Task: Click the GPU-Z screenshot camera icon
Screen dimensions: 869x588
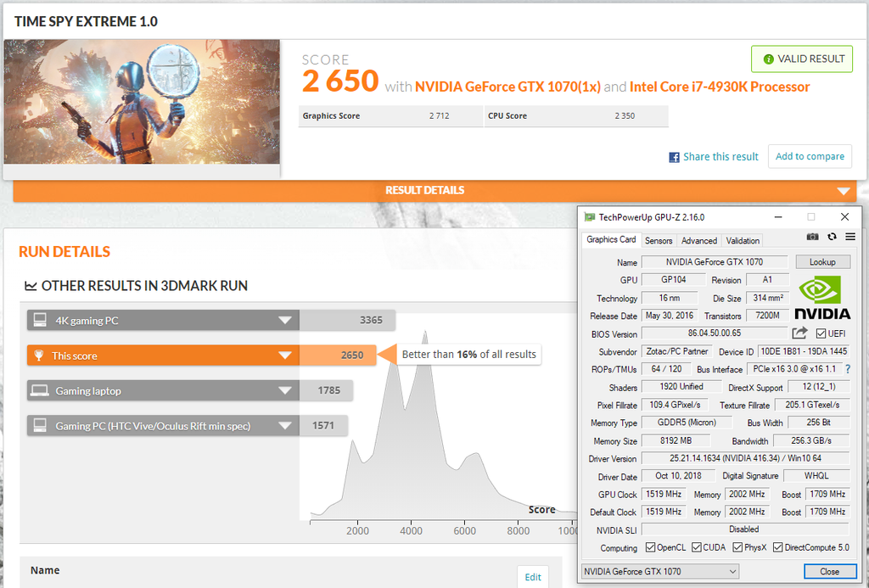Action: tap(812, 237)
